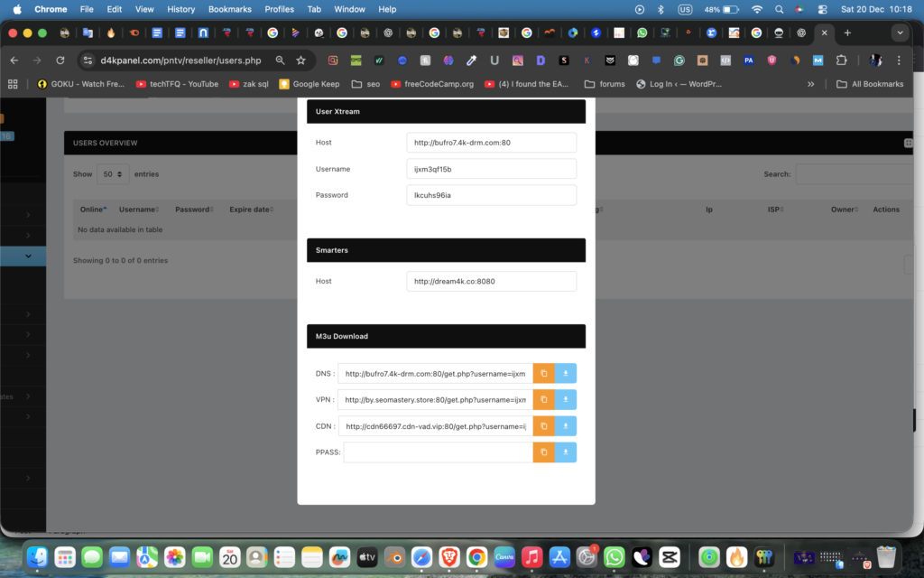Screen dimensions: 924x578
Task: Open the entries count dropdown
Action: click(x=113, y=174)
